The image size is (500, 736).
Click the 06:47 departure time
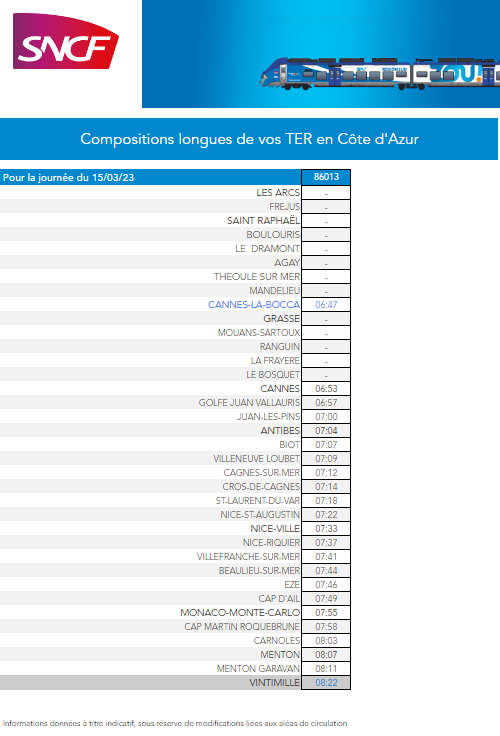coord(326,305)
